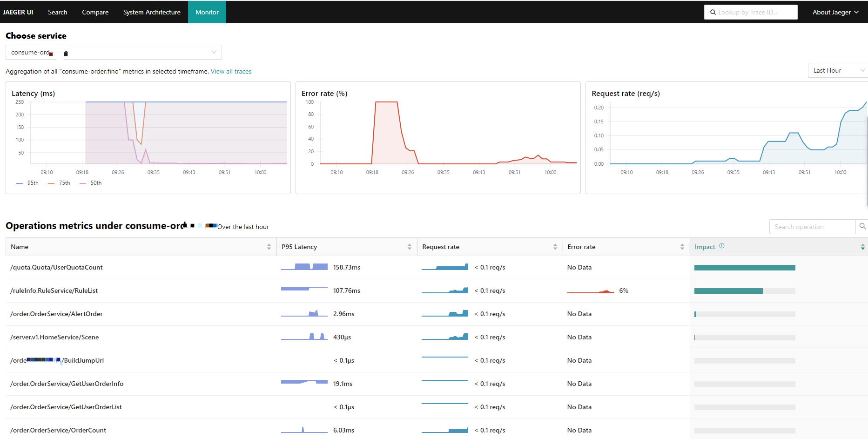868x439 pixels.
Task: Click the search operation magnifier icon
Action: [862, 227]
